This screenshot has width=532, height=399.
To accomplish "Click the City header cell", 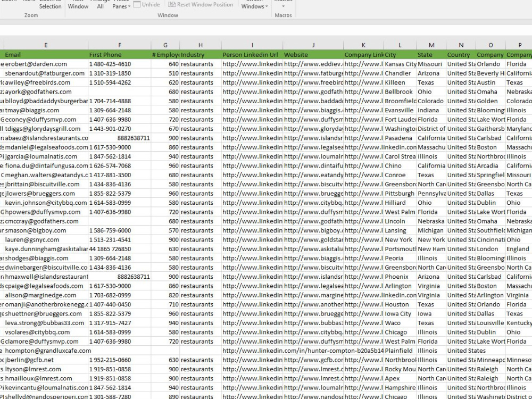I will (400, 55).
